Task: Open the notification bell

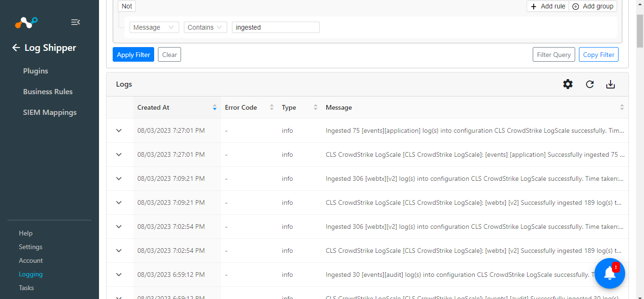Action: [x=610, y=273]
